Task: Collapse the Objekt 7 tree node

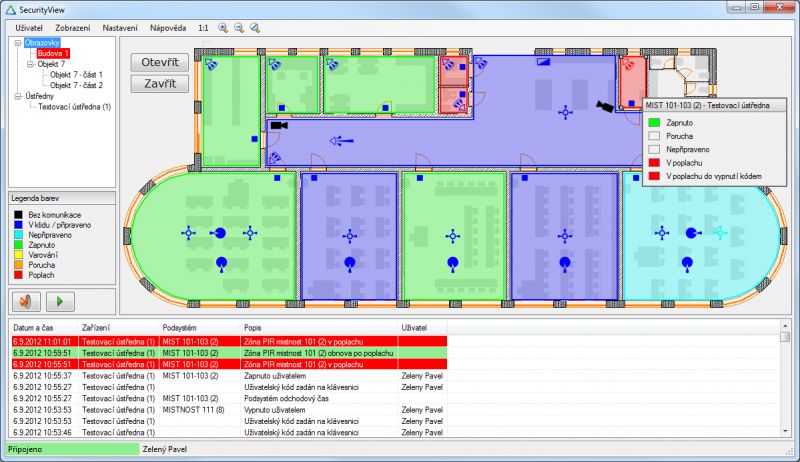Action: [30, 64]
